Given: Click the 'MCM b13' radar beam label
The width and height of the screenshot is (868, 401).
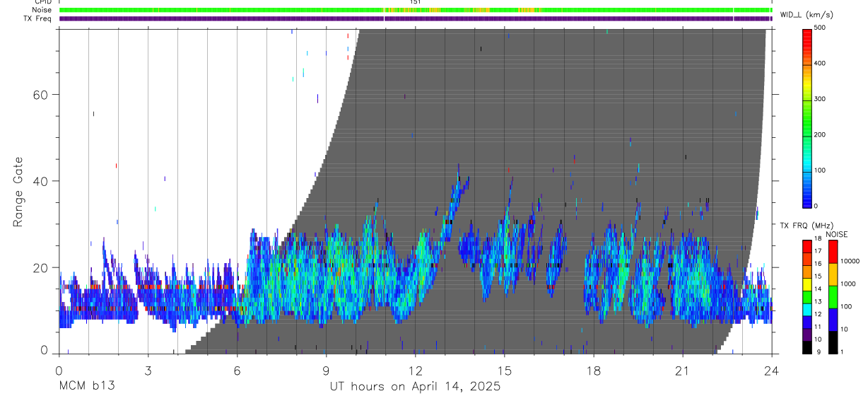Looking at the screenshot, I should click(x=86, y=387).
